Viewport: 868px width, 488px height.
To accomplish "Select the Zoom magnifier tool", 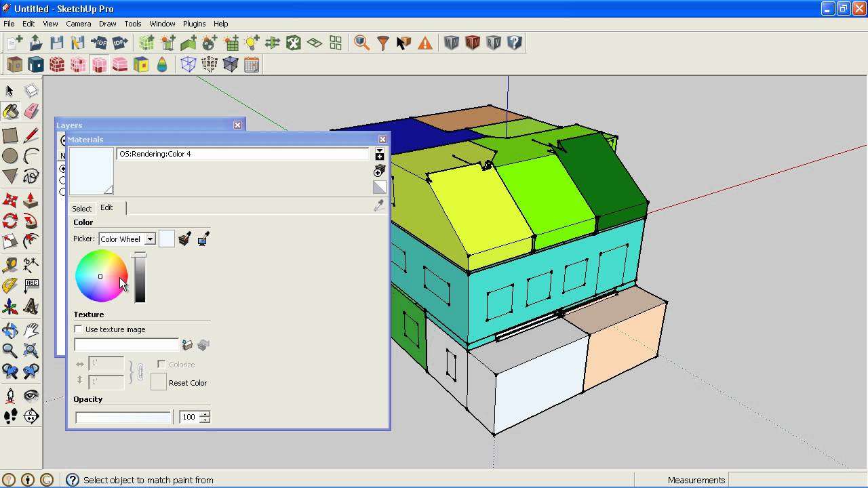I will tap(10, 350).
